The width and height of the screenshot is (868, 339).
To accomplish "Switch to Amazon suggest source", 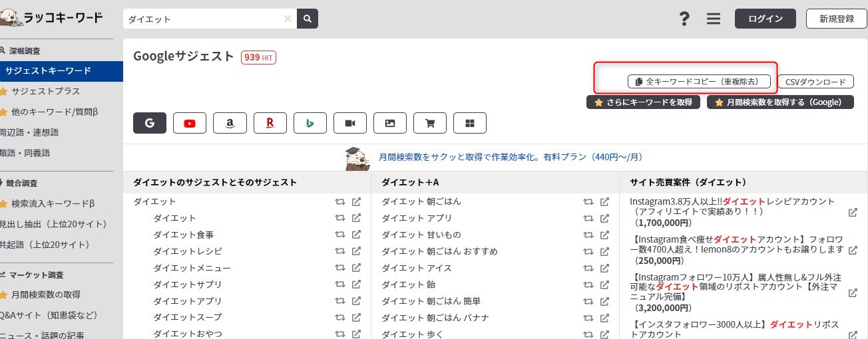I will pyautogui.click(x=230, y=123).
